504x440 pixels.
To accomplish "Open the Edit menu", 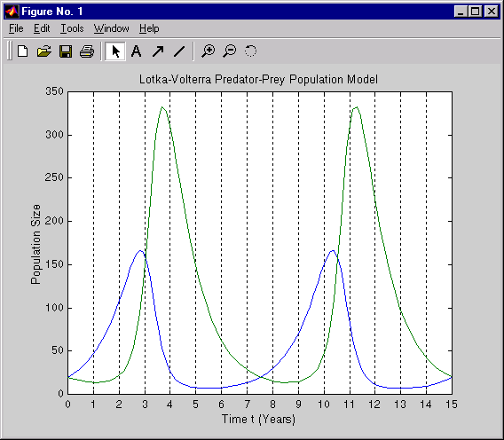I will 42,28.
